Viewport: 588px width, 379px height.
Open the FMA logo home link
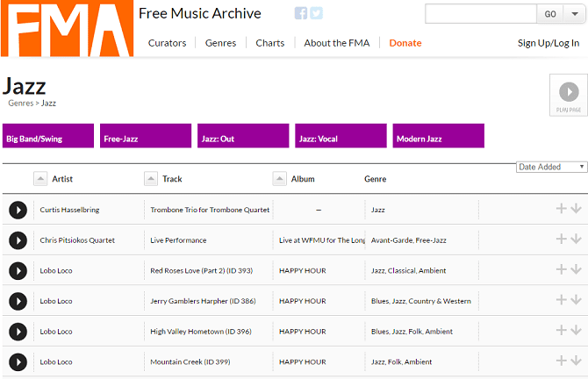67,28
